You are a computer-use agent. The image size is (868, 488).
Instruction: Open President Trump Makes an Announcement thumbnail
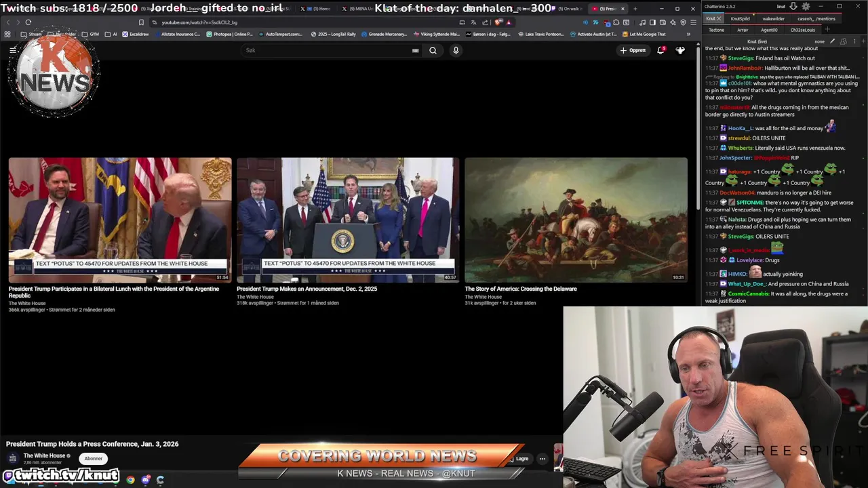(348, 220)
